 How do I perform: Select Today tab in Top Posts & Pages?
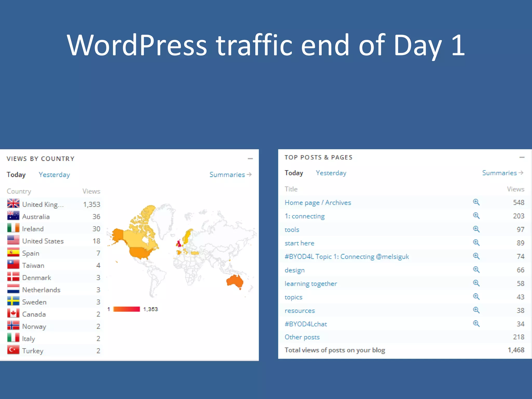(294, 173)
